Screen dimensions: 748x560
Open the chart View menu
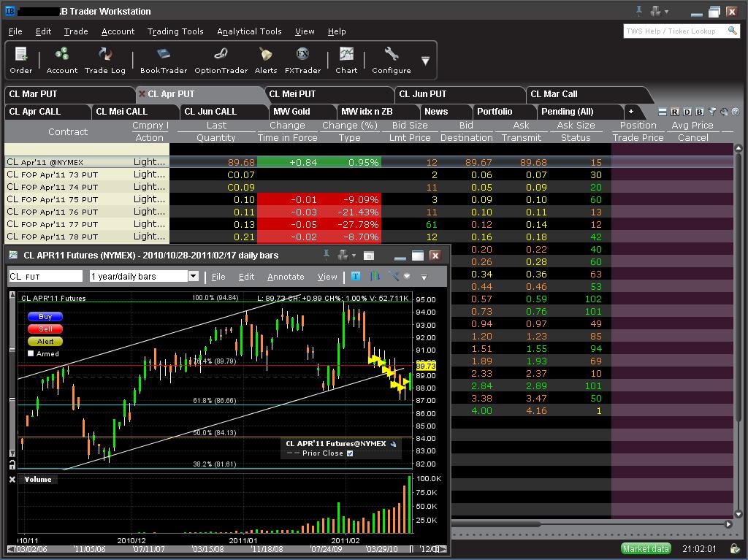[x=327, y=277]
